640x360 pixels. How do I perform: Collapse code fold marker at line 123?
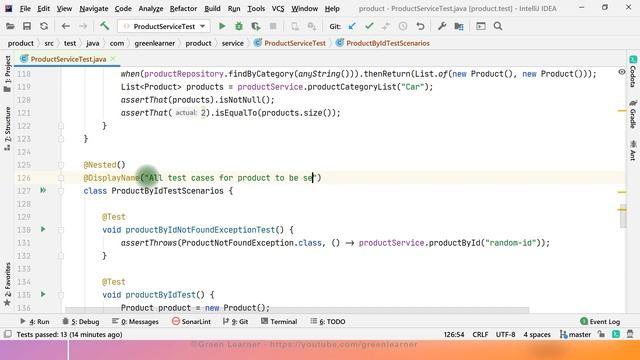pos(61,139)
